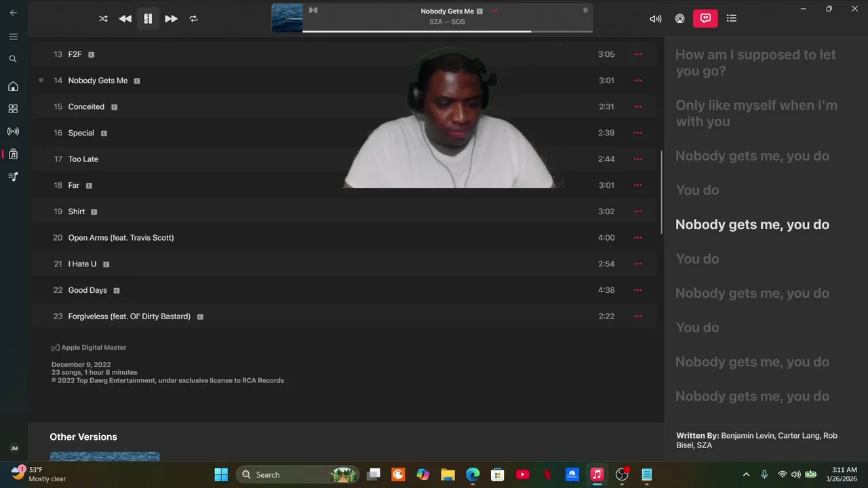Open more options for Conceited
Viewport: 868px width, 488px height.
tap(637, 106)
